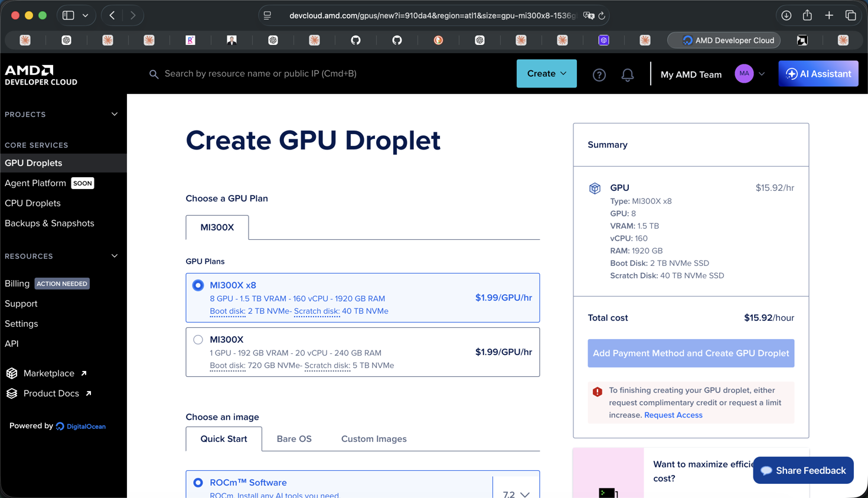The width and height of the screenshot is (868, 498).
Task: Switch to the Custom Images tab
Action: [x=374, y=439]
